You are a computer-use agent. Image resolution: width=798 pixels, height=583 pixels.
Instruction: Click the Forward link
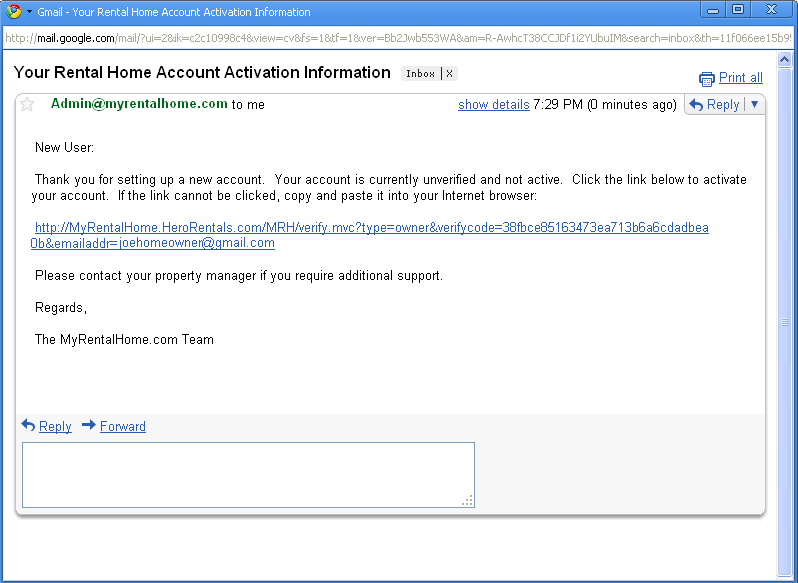[123, 426]
